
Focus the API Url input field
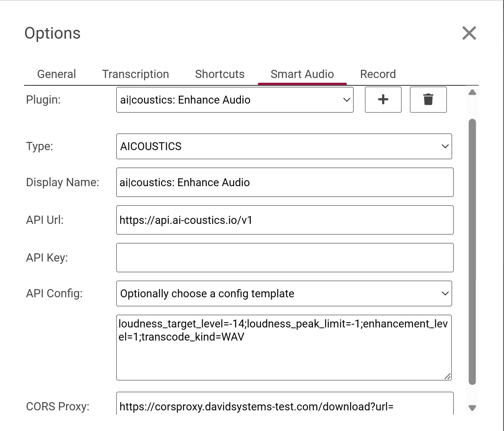tap(284, 220)
